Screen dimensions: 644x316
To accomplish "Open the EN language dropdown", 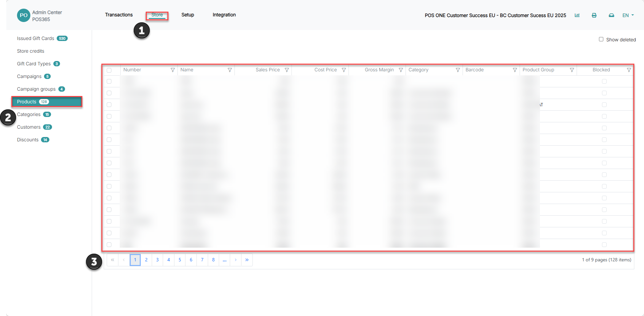I will tap(628, 15).
